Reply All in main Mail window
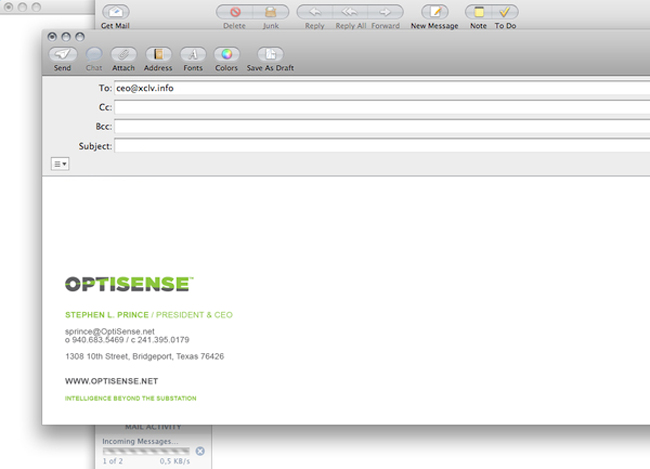The height and width of the screenshot is (469, 650). click(350, 12)
